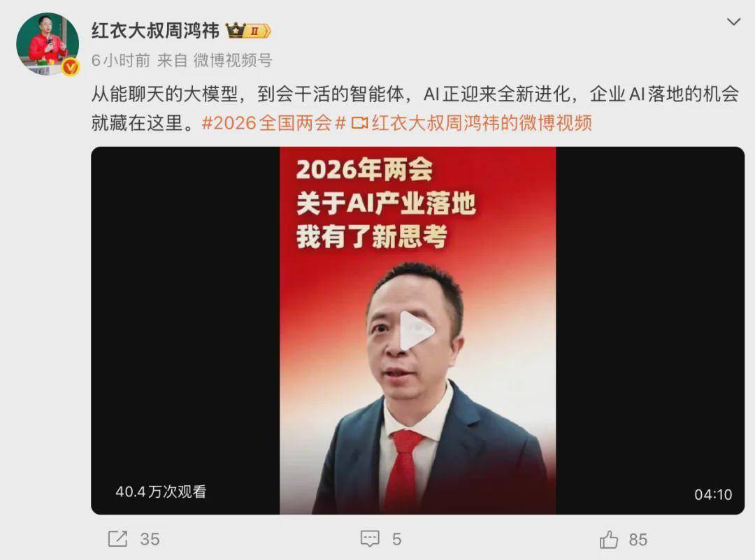Open the username 红衣大叔周鸿祎 profile
This screenshot has width=755, height=560.
tap(155, 31)
